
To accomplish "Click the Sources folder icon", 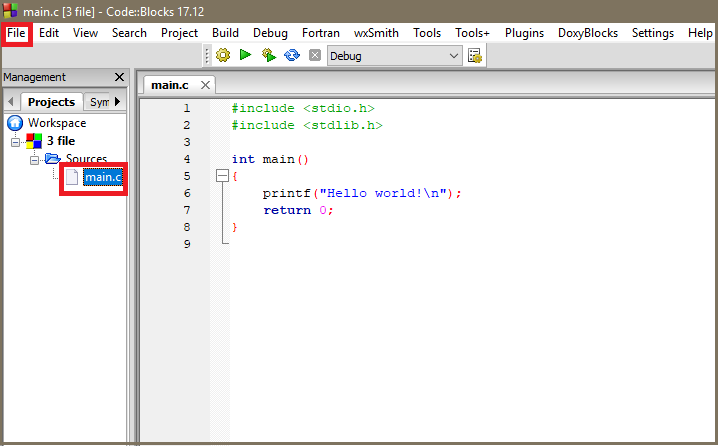I will click(x=53, y=159).
